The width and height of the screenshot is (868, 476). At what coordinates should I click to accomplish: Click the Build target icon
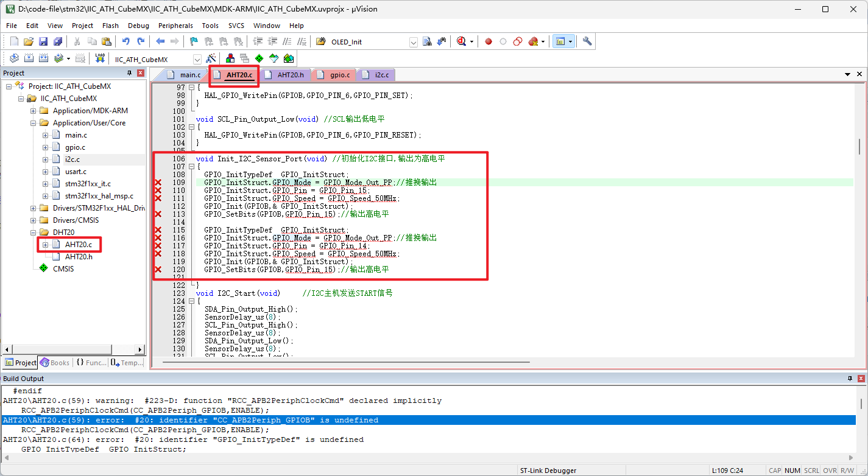click(x=29, y=58)
